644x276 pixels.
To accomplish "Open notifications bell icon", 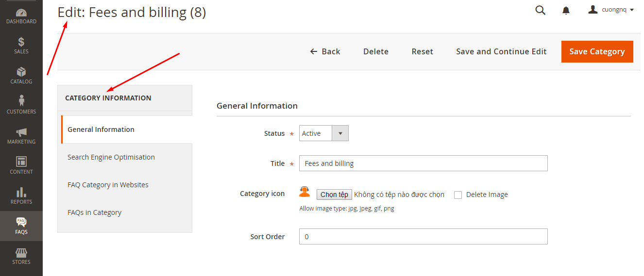I will pos(566,10).
